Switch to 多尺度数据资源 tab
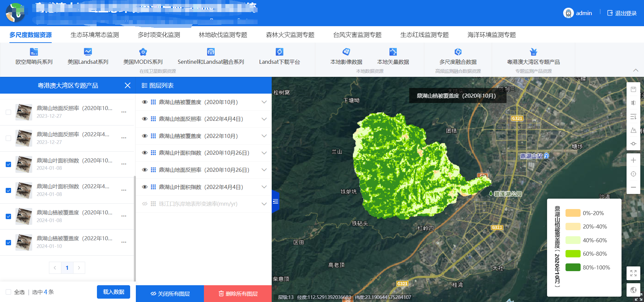This screenshot has height=302, width=644. click(31, 35)
